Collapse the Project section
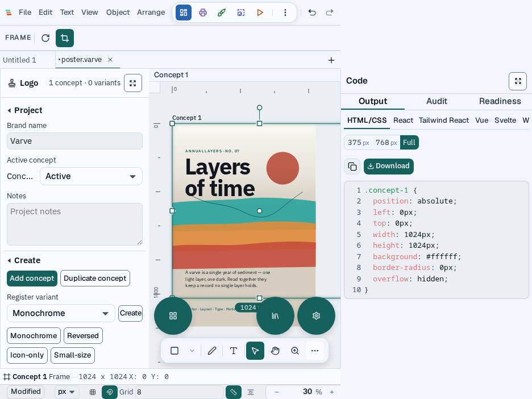Image resolution: width=532 pixels, height=399 pixels. click(25, 110)
